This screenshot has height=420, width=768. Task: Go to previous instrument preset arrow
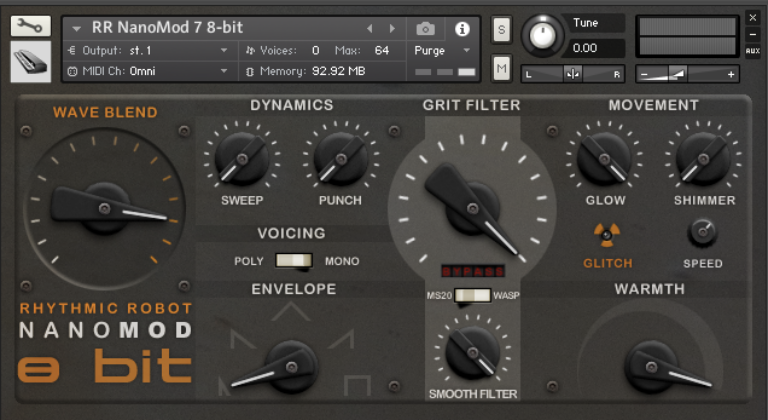click(x=370, y=29)
